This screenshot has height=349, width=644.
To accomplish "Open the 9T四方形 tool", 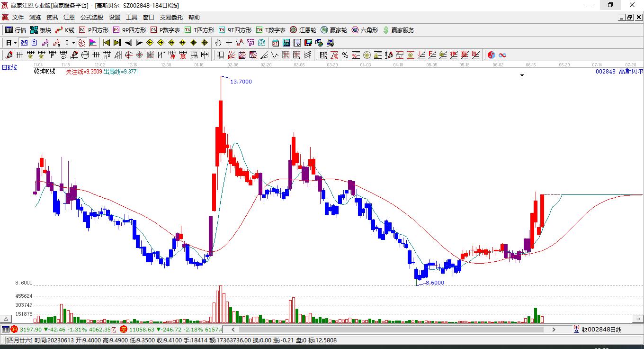I will (235, 30).
